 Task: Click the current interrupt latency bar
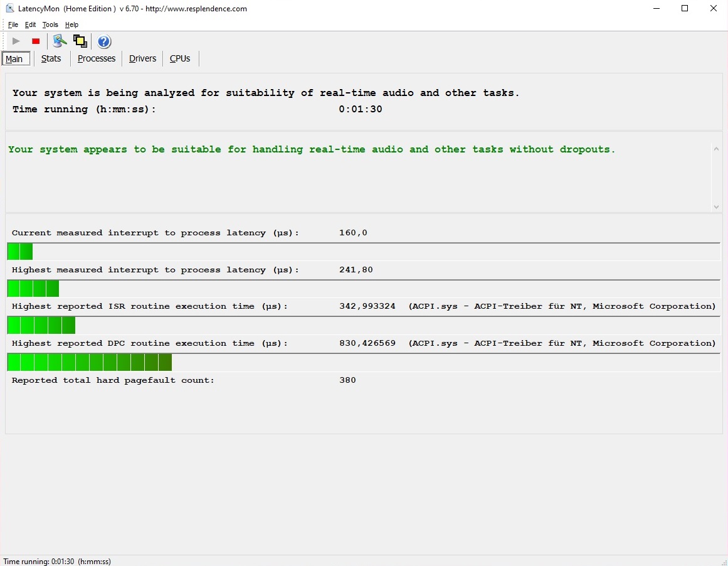(364, 252)
